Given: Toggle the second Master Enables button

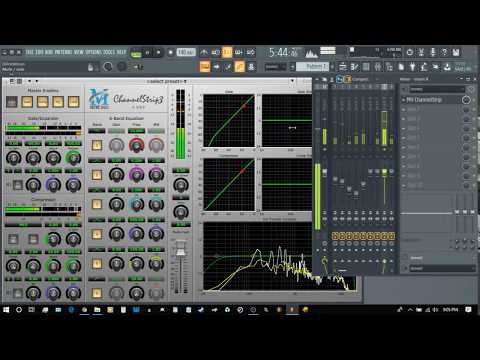Looking at the screenshot, I should [27, 102].
